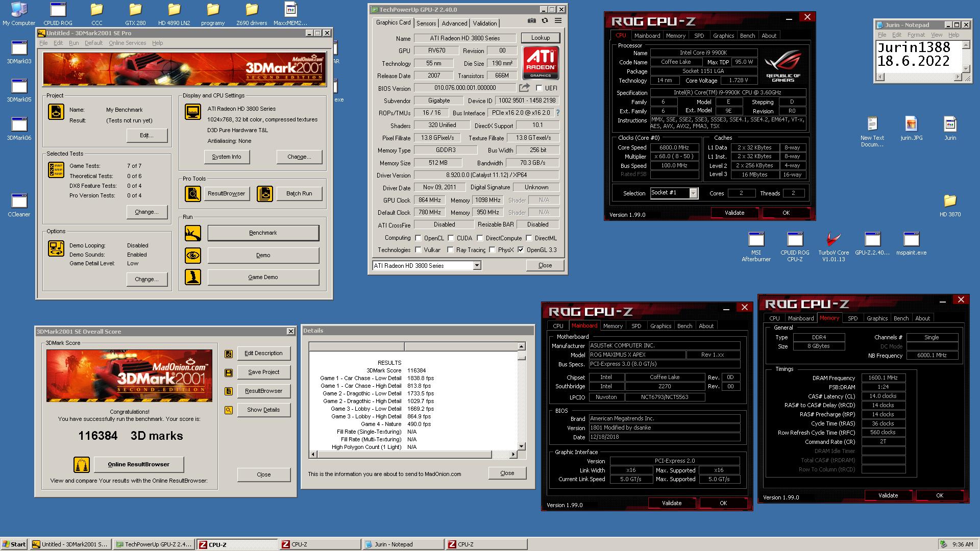Open Online Services menu in 3DMark2001
This screenshot has height=551, width=980.
(x=127, y=43)
